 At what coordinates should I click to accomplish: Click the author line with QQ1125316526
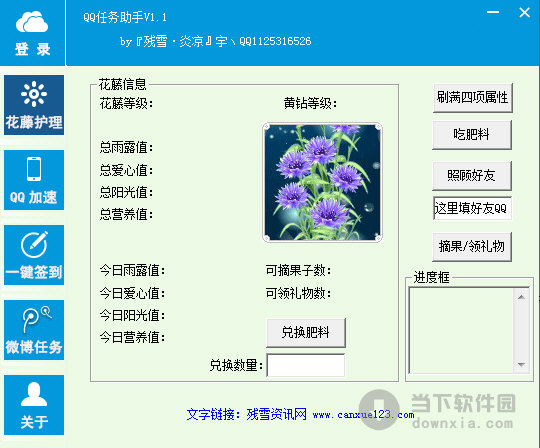(x=216, y=41)
